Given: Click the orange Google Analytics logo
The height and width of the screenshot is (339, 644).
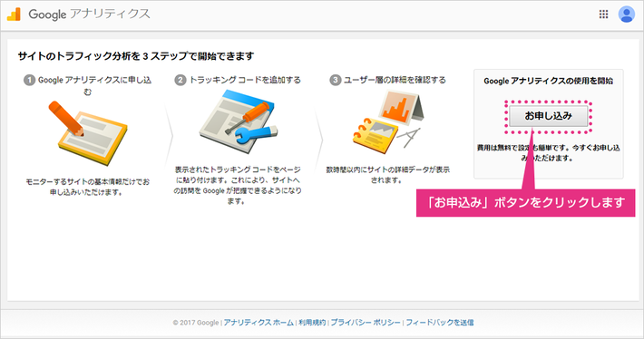Looking at the screenshot, I should tap(14, 15).
